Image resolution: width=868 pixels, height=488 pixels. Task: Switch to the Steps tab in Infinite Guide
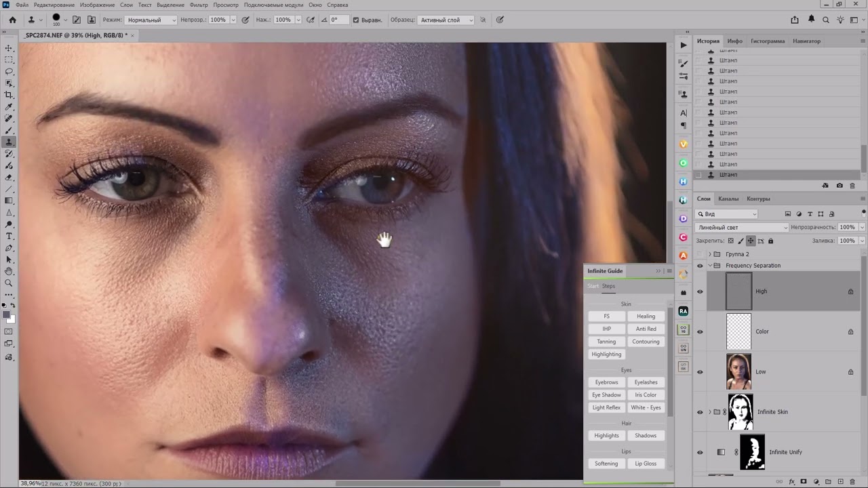pos(608,286)
